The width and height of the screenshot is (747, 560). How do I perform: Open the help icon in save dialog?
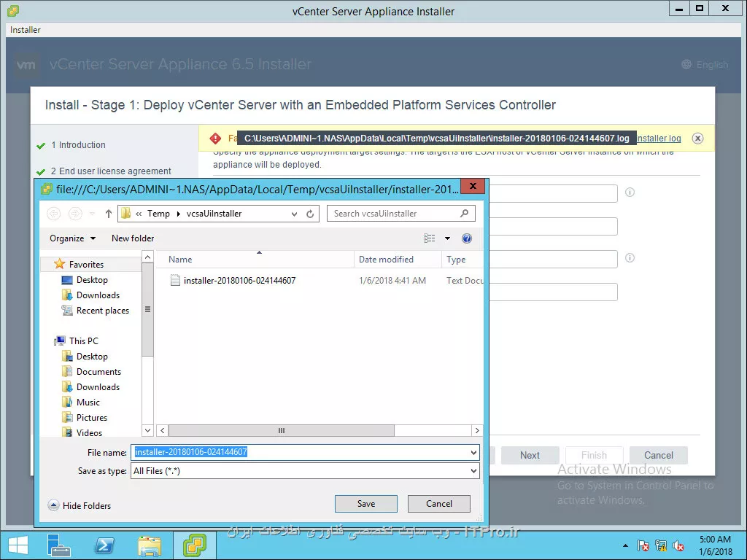click(467, 238)
